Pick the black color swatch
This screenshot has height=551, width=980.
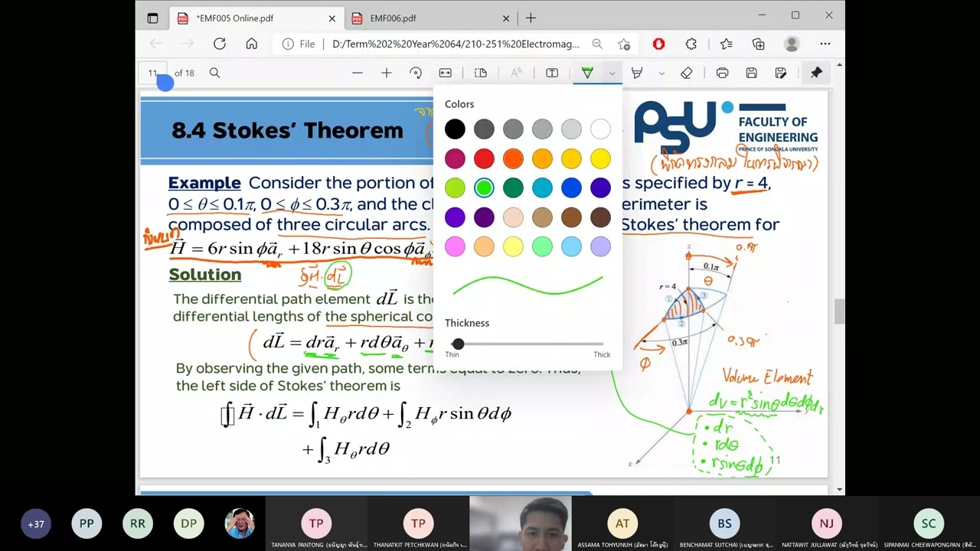pyautogui.click(x=455, y=129)
